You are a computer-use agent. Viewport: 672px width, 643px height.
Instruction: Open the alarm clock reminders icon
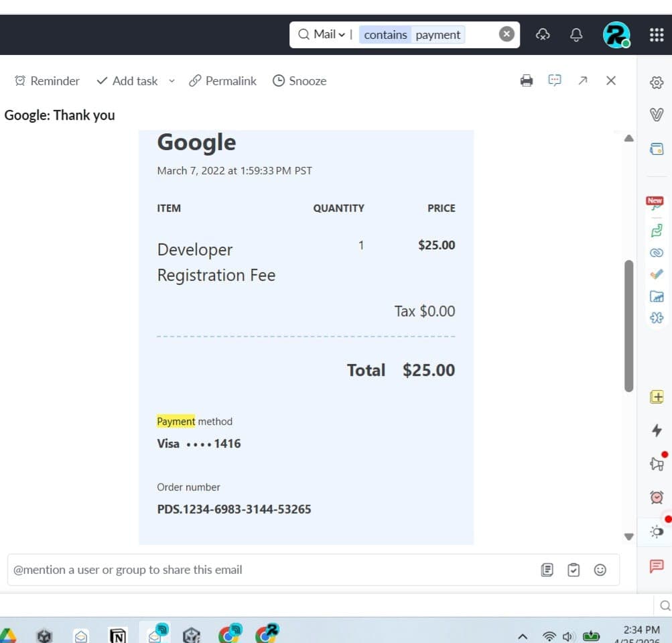(x=657, y=497)
